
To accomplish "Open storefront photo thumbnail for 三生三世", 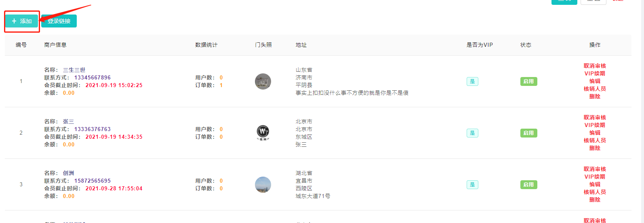I will pos(263,81).
